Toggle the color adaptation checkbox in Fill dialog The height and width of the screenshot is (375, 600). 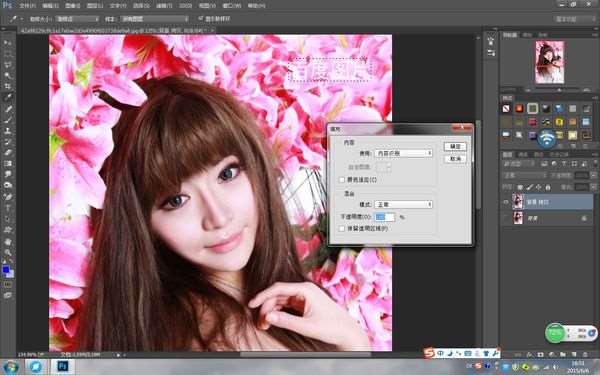coord(342,180)
